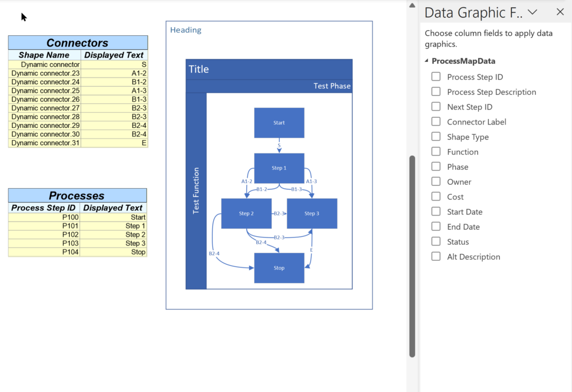The height and width of the screenshot is (392, 572).
Task: Enable the Status checkbox
Action: click(436, 241)
